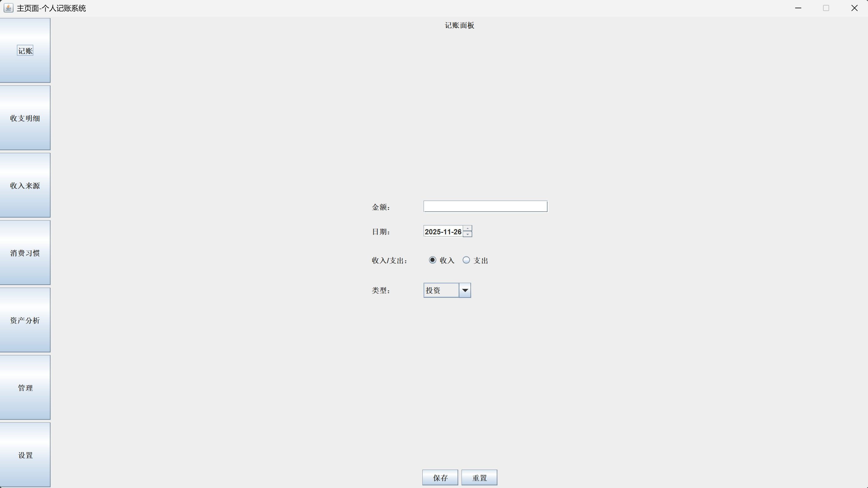Select the 收入 radio button
The width and height of the screenshot is (868, 488).
(433, 260)
